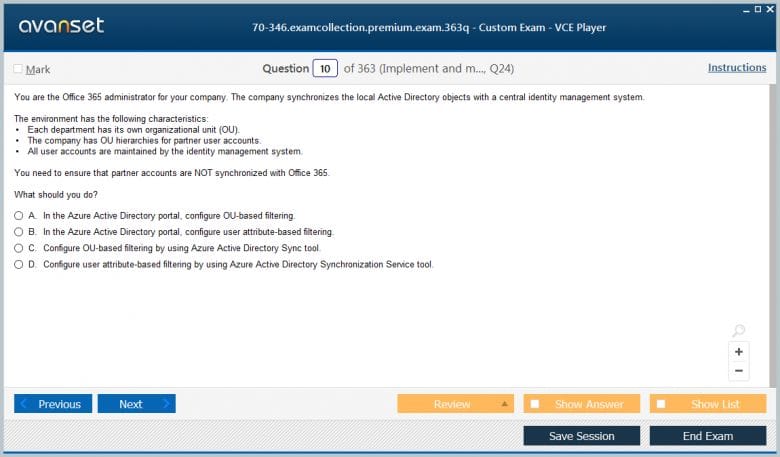This screenshot has height=457, width=780.
Task: Tick the Mark checkbox
Action: click(18, 69)
